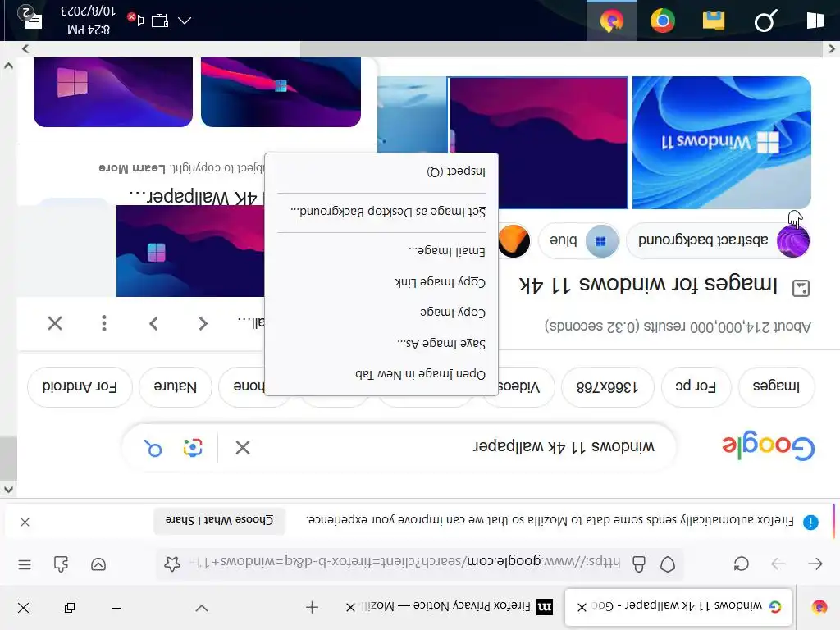Viewport: 840px width, 630px height.
Task: Select the For Android filter chip
Action: (x=80, y=386)
